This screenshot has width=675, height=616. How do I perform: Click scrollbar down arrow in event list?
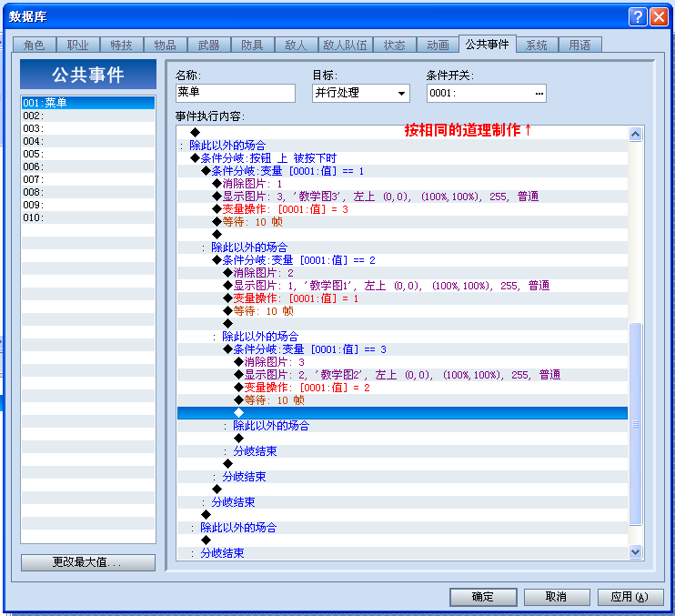click(635, 551)
